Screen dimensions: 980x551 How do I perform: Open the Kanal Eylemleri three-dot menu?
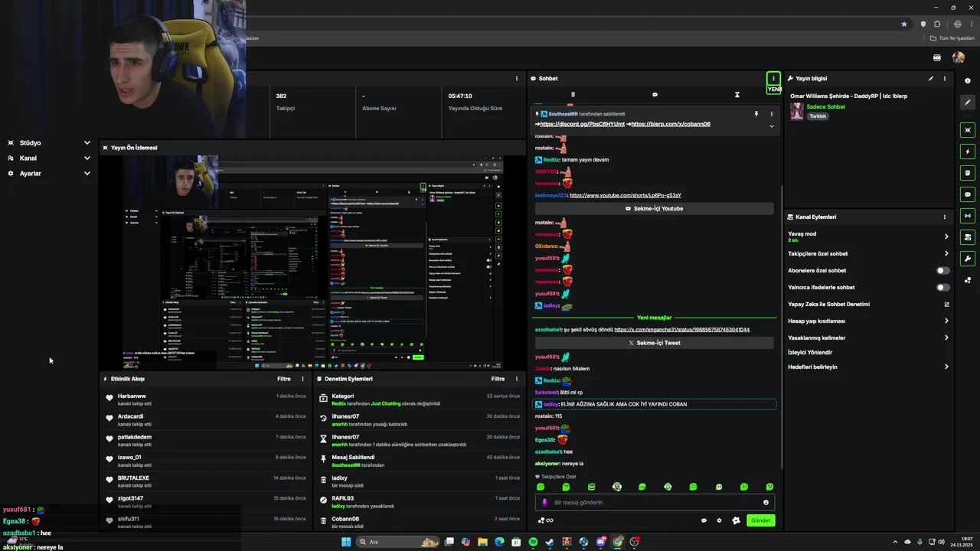tap(945, 217)
